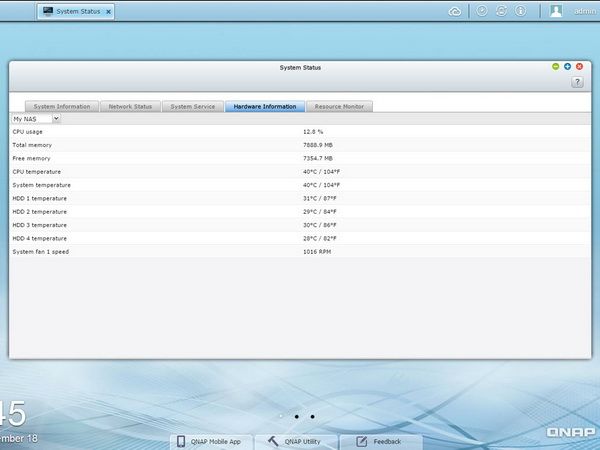Click the external device refresh icon
Screen dimensions: 600x450
coord(501,11)
